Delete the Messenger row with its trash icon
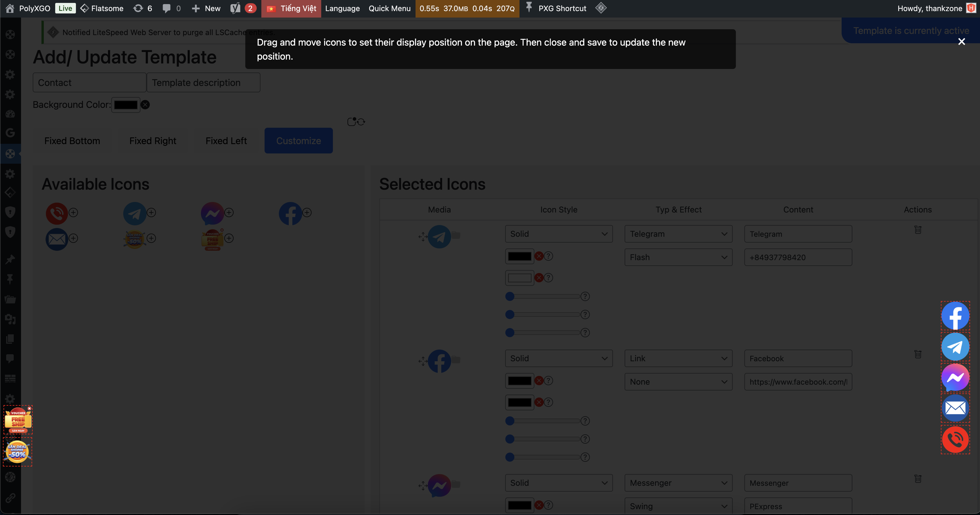 [x=918, y=479]
